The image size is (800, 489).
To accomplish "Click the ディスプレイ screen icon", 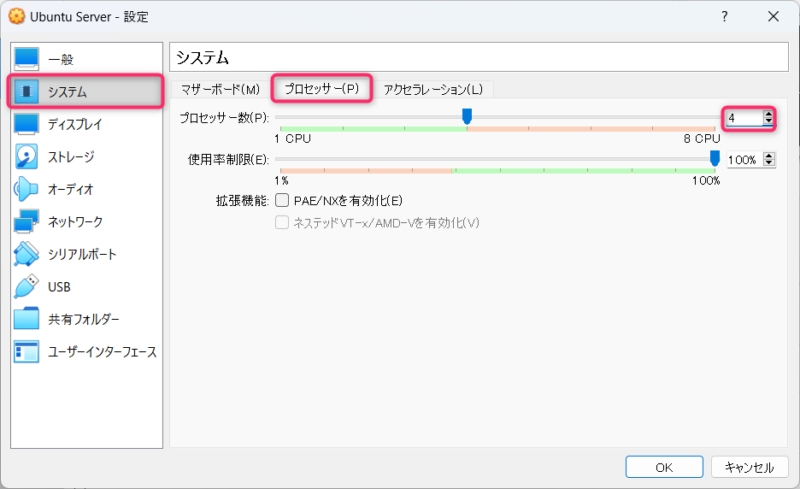I will point(27,124).
